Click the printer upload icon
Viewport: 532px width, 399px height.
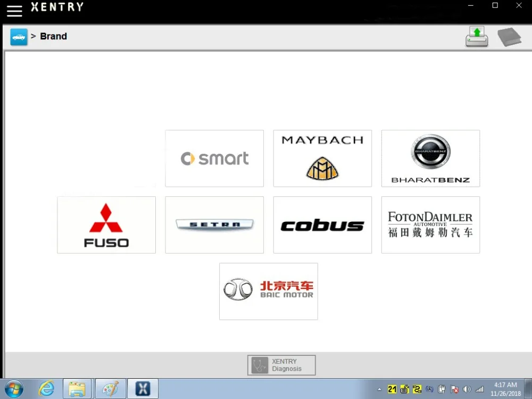click(x=477, y=37)
